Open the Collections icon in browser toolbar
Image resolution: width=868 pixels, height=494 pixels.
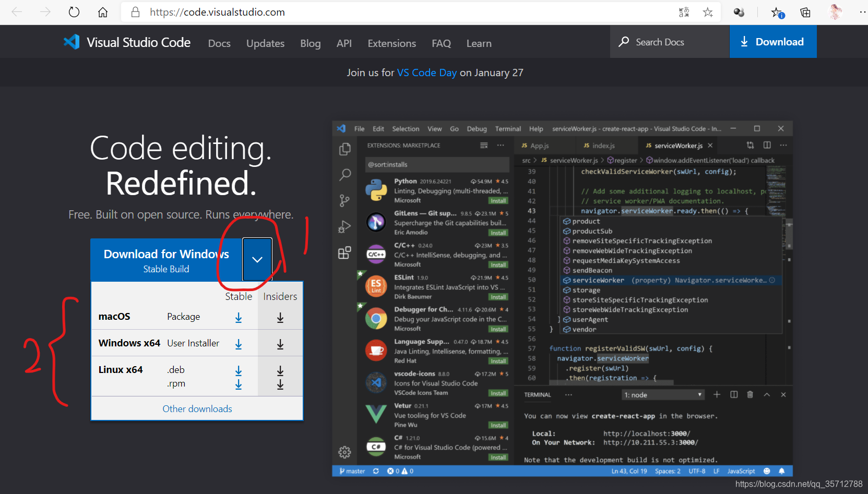805,12
